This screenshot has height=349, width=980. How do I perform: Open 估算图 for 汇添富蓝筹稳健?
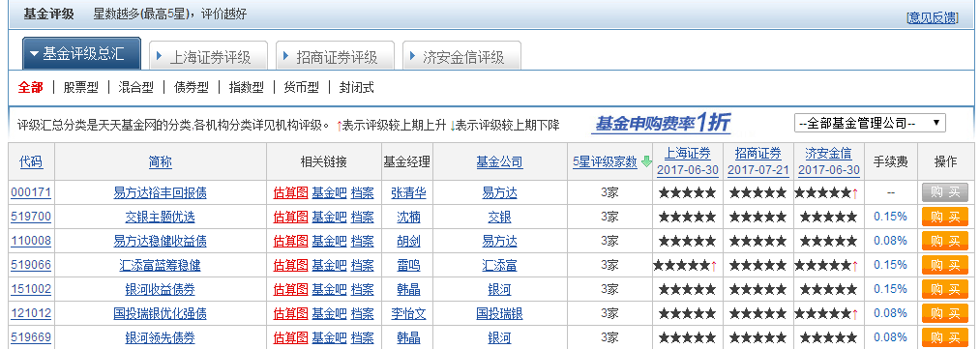290,265
